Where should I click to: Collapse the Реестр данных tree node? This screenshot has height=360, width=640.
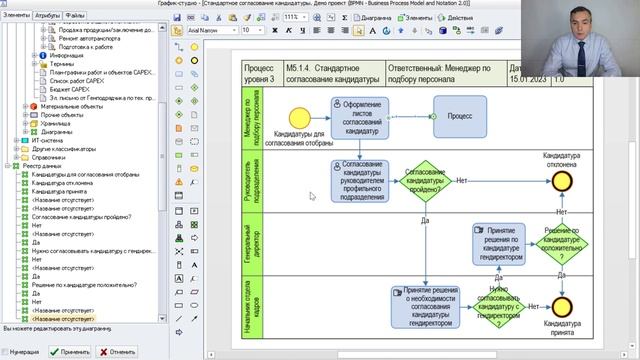[7, 166]
